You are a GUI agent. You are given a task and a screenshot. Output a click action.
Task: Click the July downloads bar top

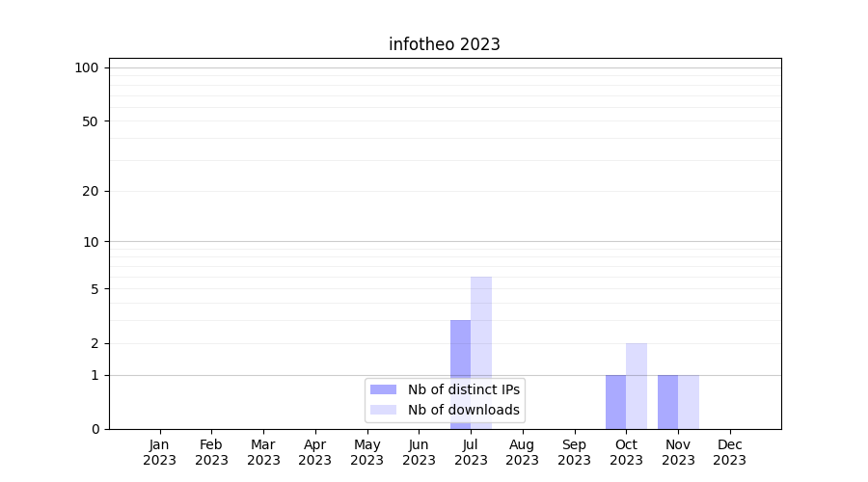(x=481, y=281)
